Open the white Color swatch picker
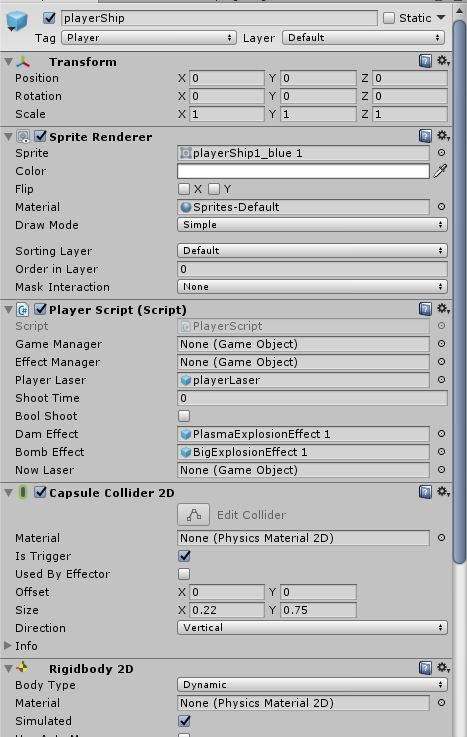 [x=303, y=171]
